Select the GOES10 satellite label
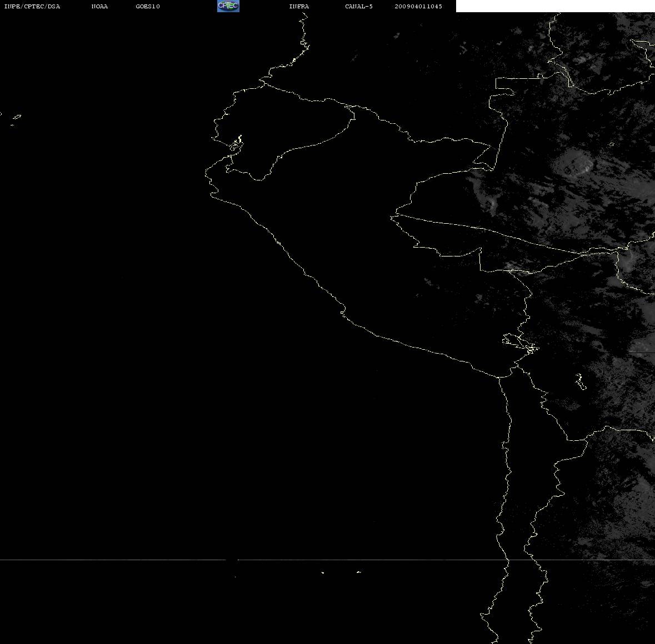The width and height of the screenshot is (655, 644). [x=147, y=6]
